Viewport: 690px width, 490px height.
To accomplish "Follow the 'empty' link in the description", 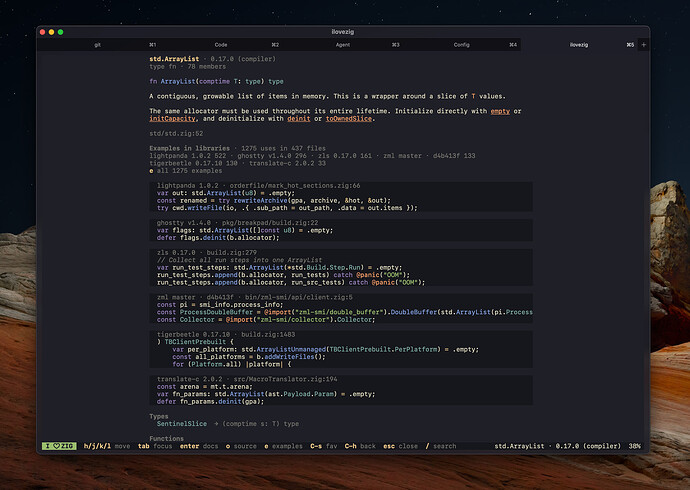I will (x=500, y=111).
